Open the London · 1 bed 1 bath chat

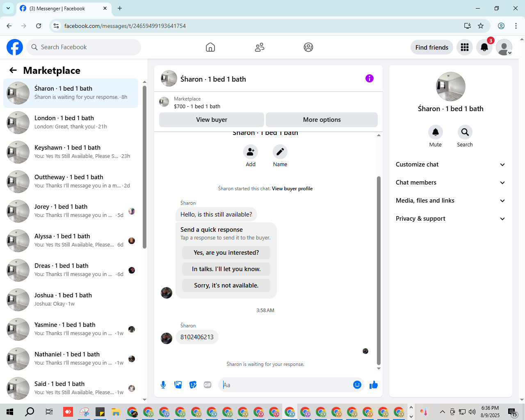pos(71,123)
